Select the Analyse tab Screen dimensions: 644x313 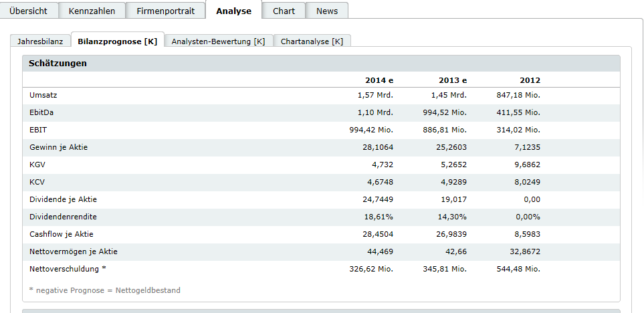tap(233, 11)
